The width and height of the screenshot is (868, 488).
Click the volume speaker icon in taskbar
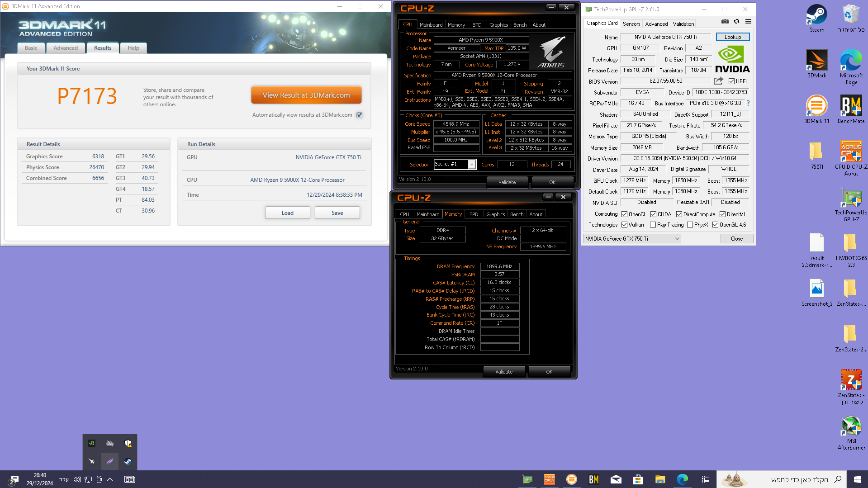pos(77,479)
